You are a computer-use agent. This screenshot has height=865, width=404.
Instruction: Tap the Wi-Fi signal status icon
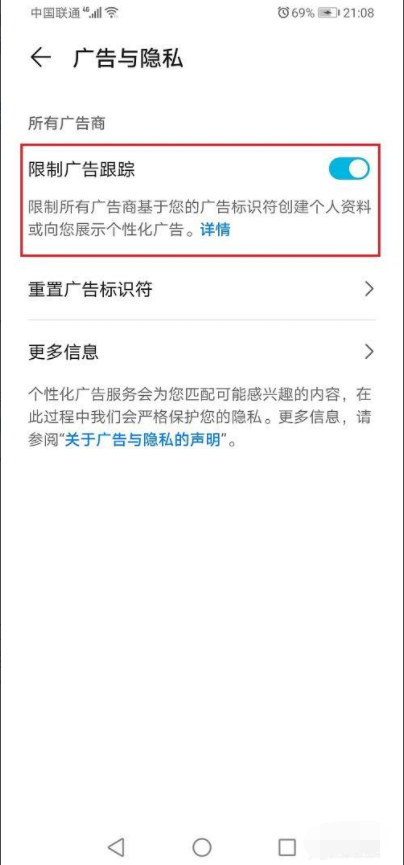[112, 13]
